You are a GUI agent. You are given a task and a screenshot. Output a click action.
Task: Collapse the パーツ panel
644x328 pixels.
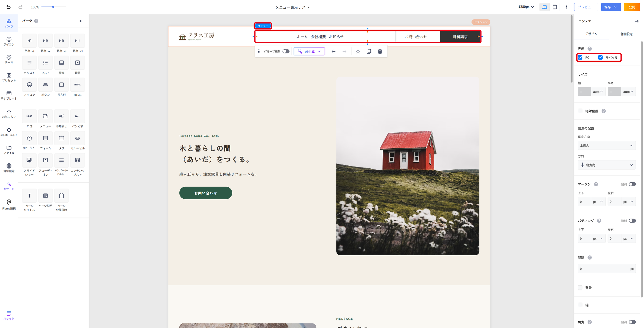click(x=83, y=21)
